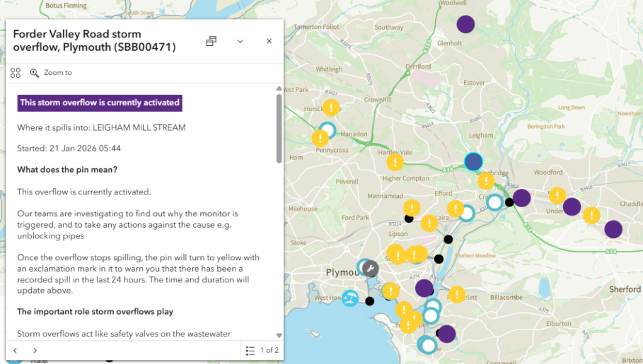Click the black dot marker near Chelson Meadow
The width and height of the screenshot is (643, 364).
click(x=438, y=259)
